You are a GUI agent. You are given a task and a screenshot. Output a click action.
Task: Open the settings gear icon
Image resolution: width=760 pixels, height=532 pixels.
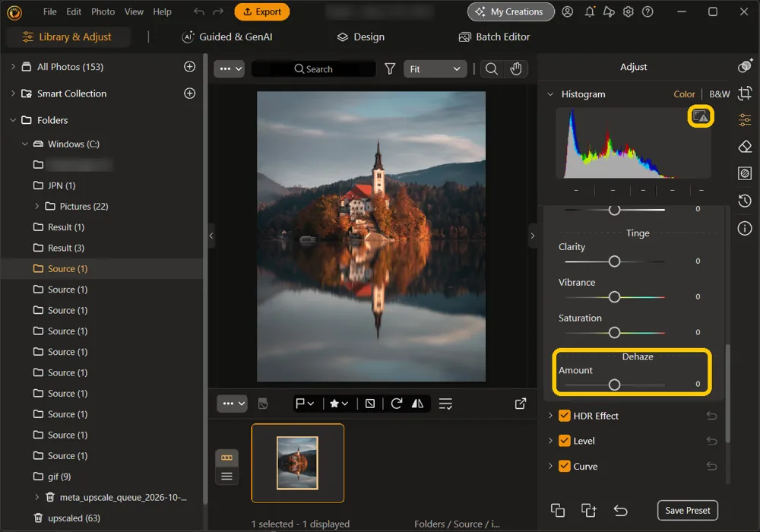pyautogui.click(x=629, y=11)
